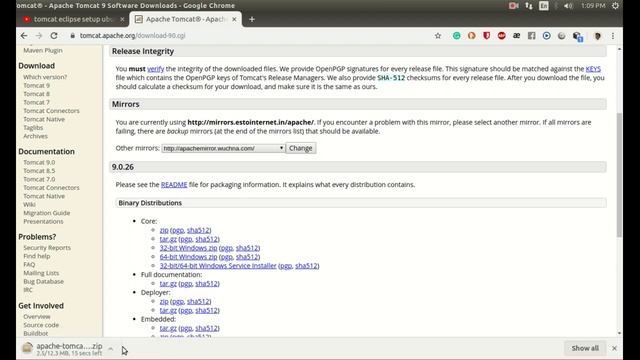Click the browser forward arrow
This screenshot has height=360, width=640.
[39, 36]
